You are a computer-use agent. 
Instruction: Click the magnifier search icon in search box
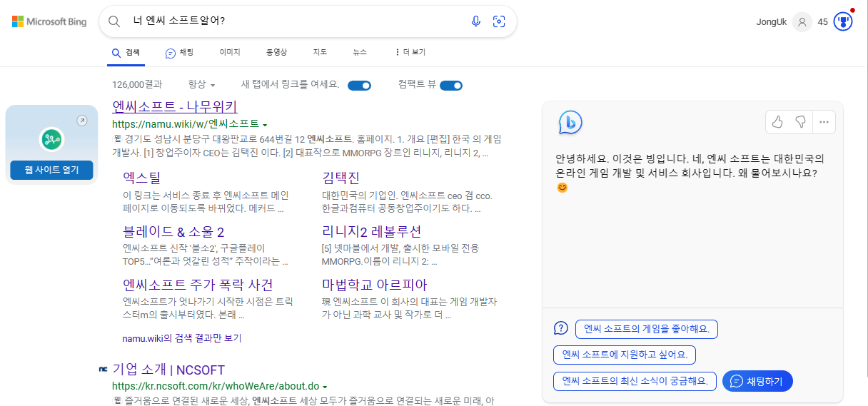(113, 21)
